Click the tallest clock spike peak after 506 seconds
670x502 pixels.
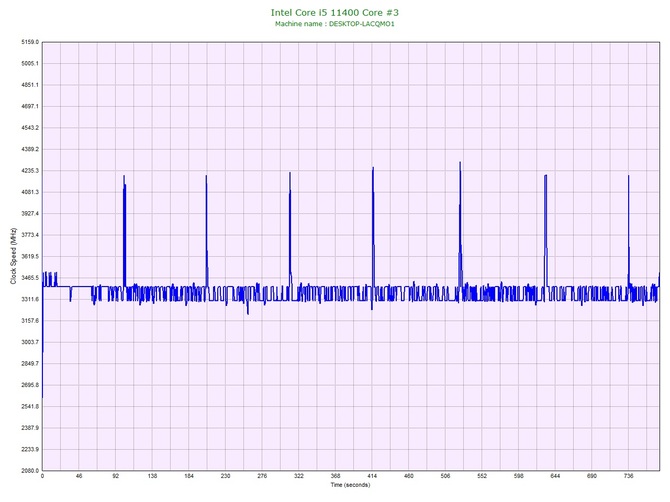pos(460,162)
